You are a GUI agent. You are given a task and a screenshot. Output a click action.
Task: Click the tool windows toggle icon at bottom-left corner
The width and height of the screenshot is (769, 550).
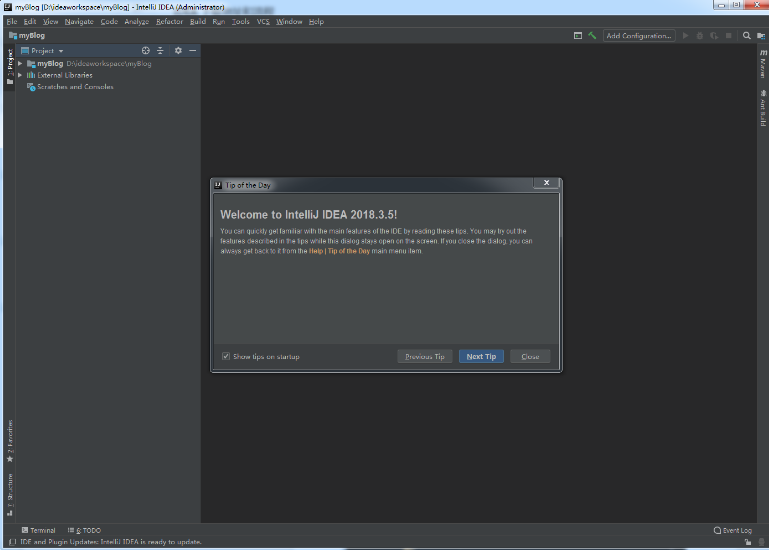pos(12,542)
